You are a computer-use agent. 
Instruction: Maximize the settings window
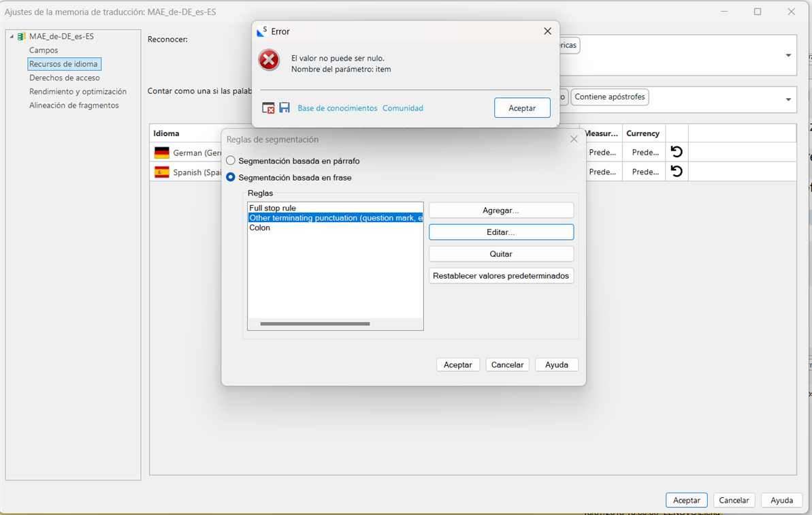[x=757, y=12]
